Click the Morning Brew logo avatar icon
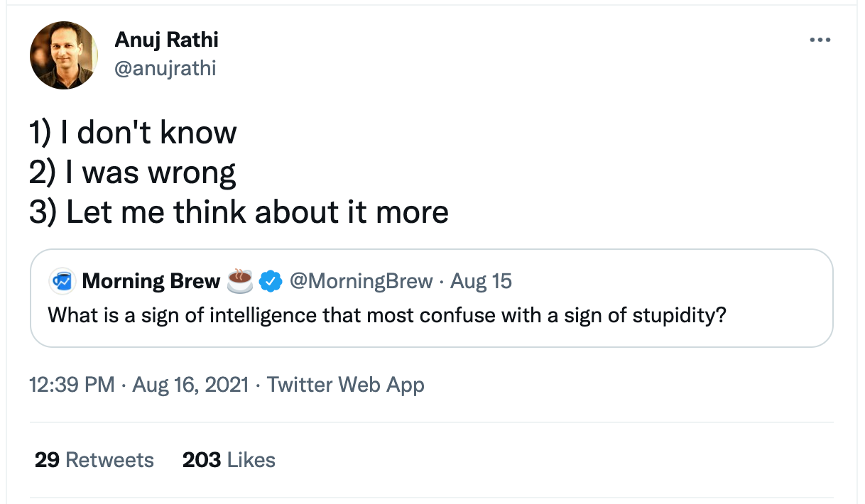The height and width of the screenshot is (504, 865). 62,282
